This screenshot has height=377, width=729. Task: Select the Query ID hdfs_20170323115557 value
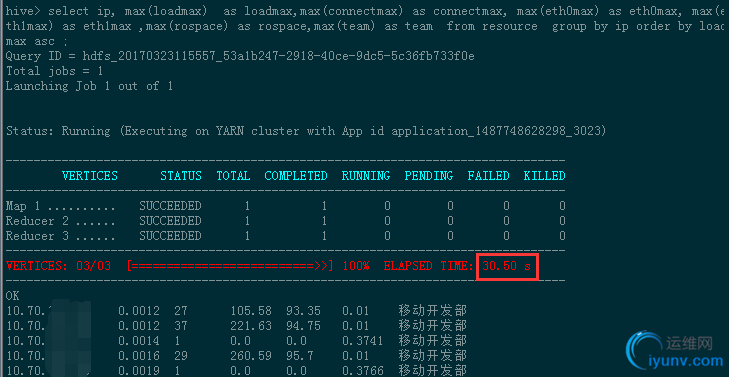[x=278, y=56]
